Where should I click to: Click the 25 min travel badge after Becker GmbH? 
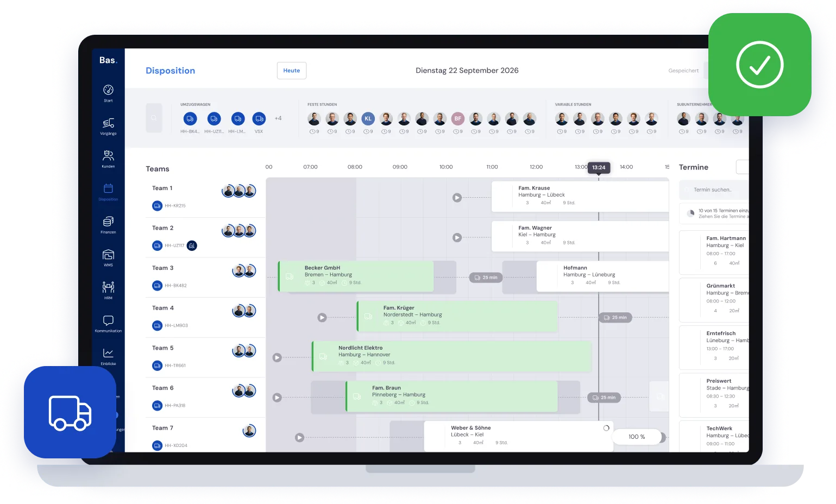coord(486,278)
